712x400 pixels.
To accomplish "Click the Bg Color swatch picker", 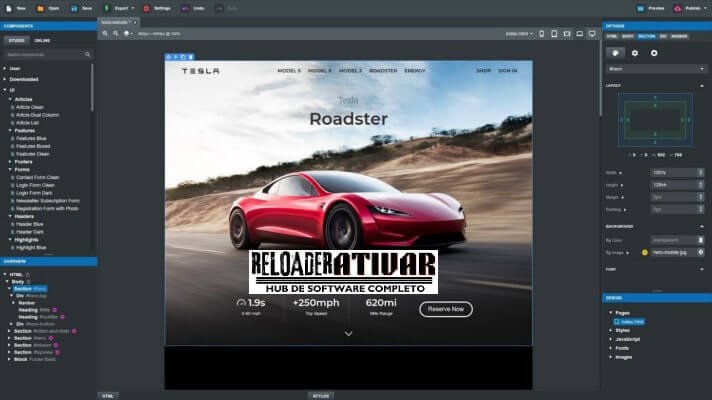I will (701, 240).
